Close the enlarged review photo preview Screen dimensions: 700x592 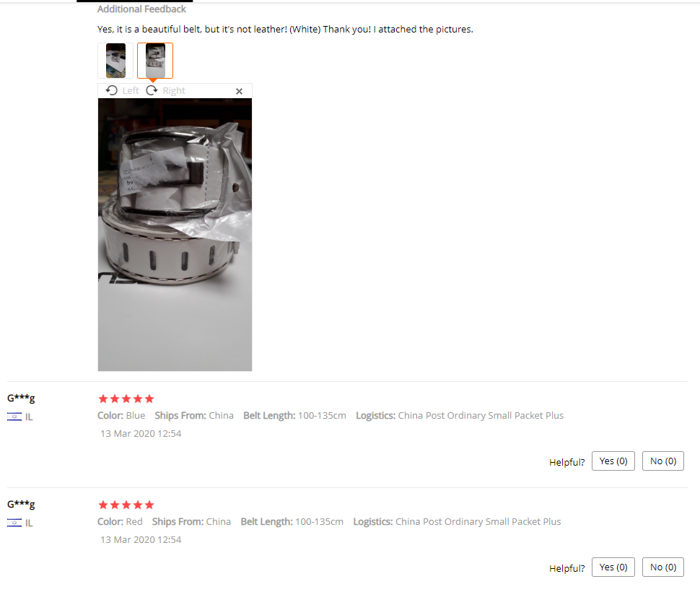239,91
